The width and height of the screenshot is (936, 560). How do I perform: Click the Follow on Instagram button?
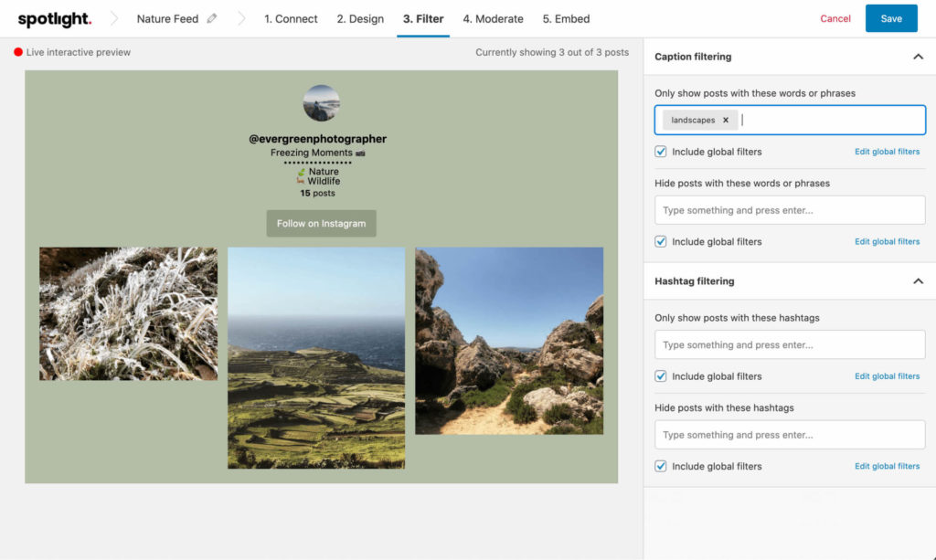coord(321,223)
